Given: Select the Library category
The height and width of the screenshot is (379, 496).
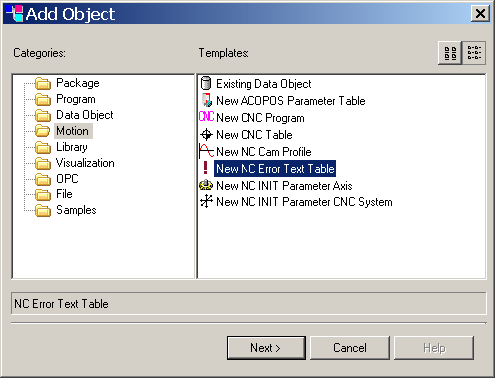Looking at the screenshot, I should click(x=72, y=147).
